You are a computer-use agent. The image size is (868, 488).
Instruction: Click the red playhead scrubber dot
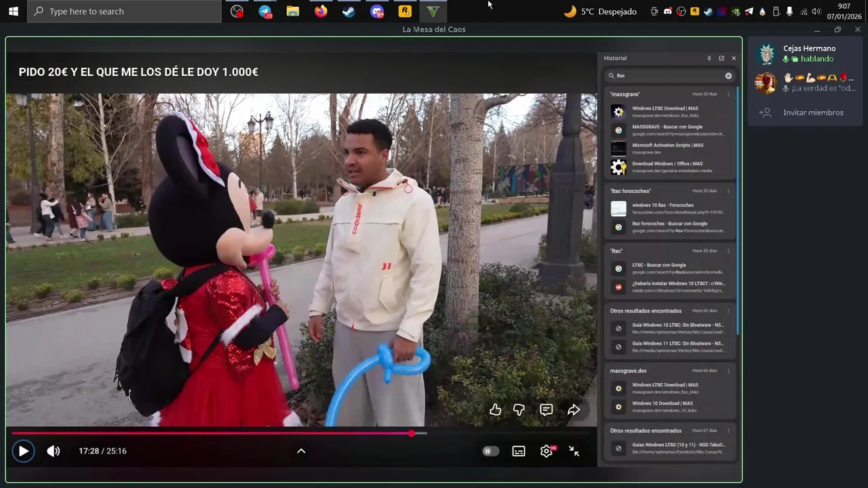412,433
